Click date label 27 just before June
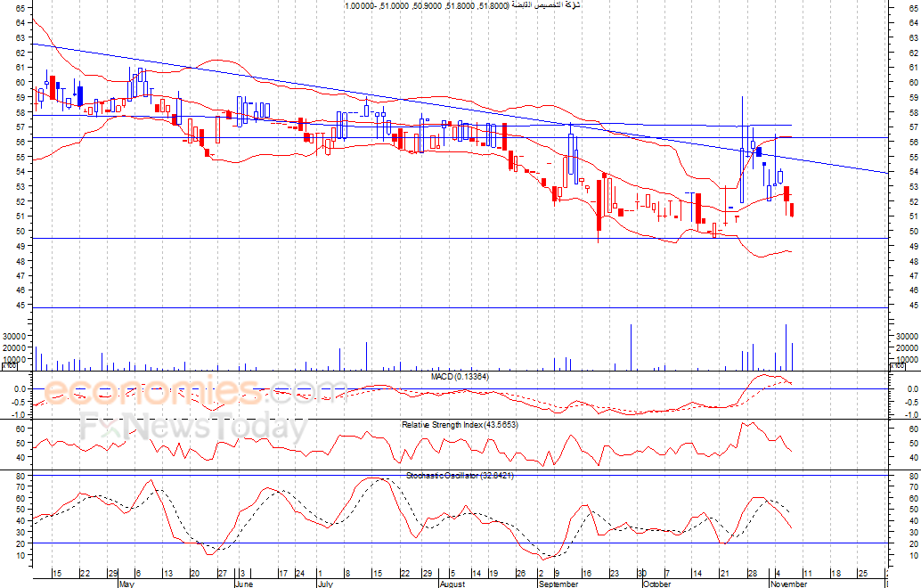The image size is (921, 588). click(223, 574)
